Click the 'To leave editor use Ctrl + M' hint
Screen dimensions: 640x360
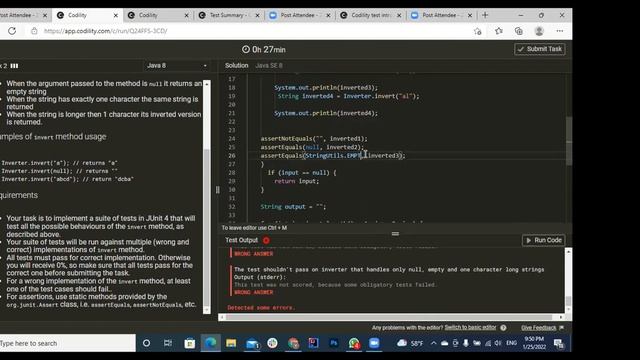point(254,228)
